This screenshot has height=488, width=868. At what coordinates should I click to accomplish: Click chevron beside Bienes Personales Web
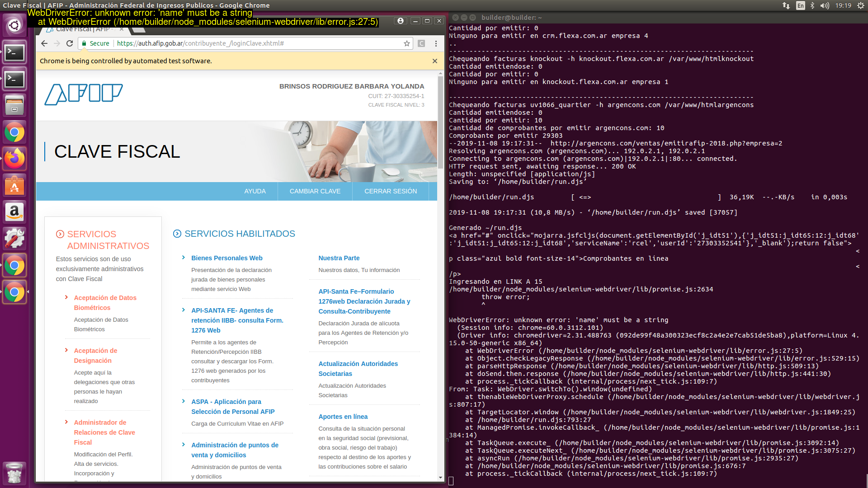coord(183,258)
